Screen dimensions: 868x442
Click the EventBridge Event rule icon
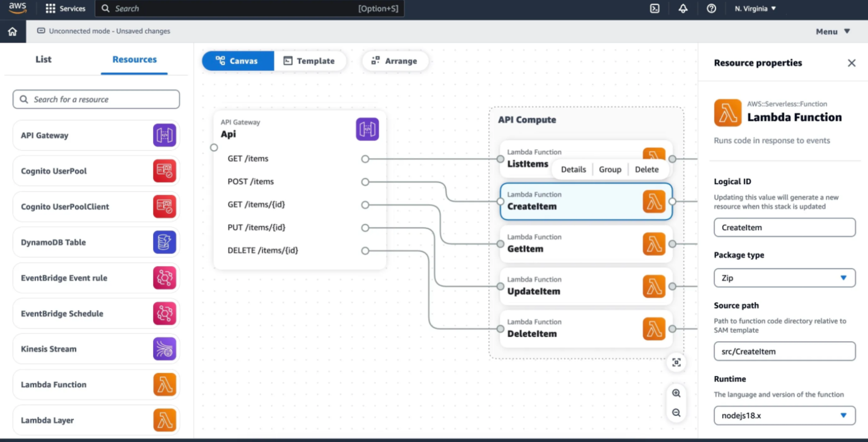pos(165,278)
